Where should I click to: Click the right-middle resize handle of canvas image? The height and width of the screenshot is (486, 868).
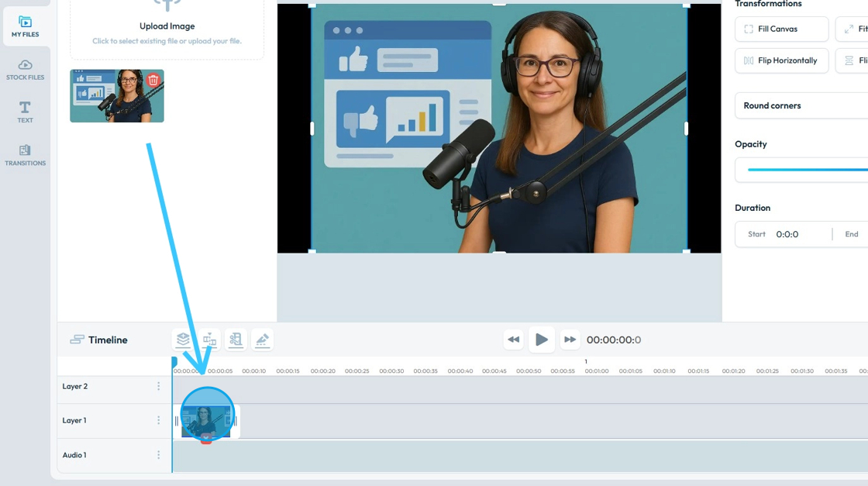(687, 129)
